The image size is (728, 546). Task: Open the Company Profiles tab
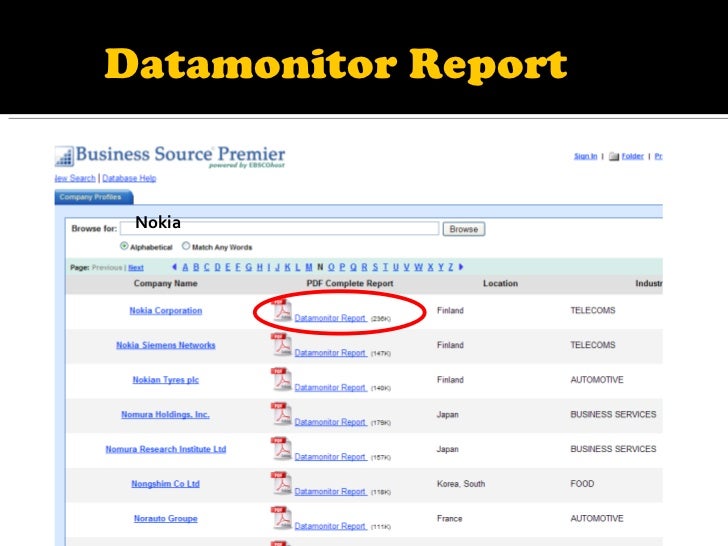click(94, 197)
